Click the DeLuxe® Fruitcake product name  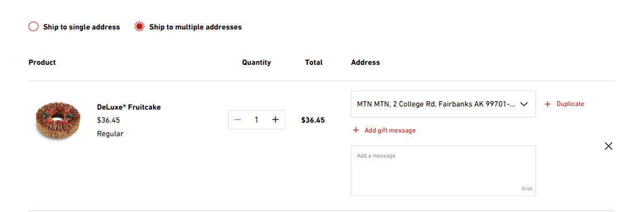point(128,107)
